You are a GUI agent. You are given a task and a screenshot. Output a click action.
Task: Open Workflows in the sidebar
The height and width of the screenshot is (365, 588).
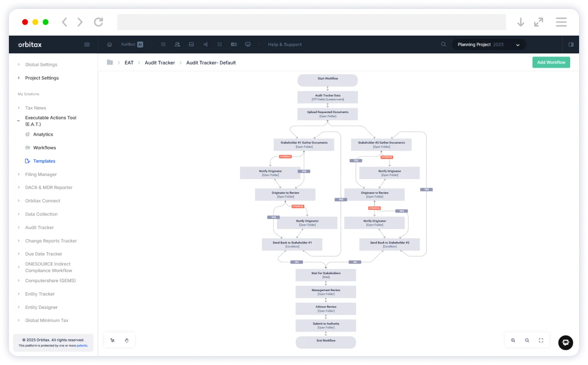pyautogui.click(x=45, y=148)
